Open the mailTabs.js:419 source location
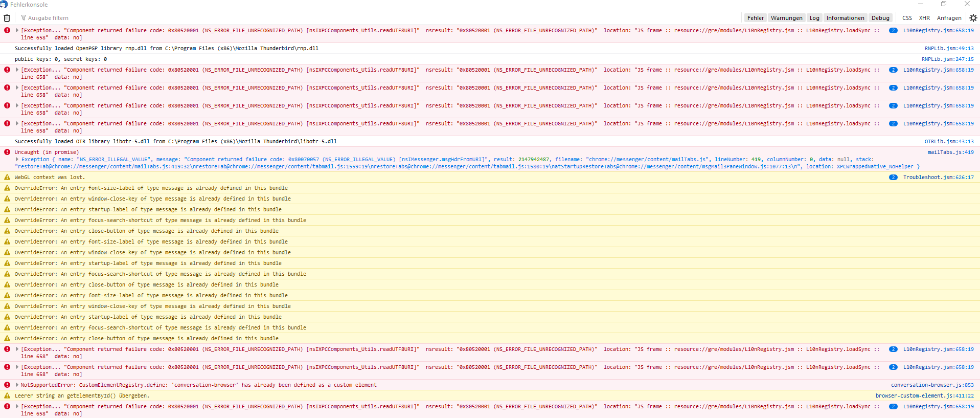The height and width of the screenshot is (418, 980). (950, 152)
